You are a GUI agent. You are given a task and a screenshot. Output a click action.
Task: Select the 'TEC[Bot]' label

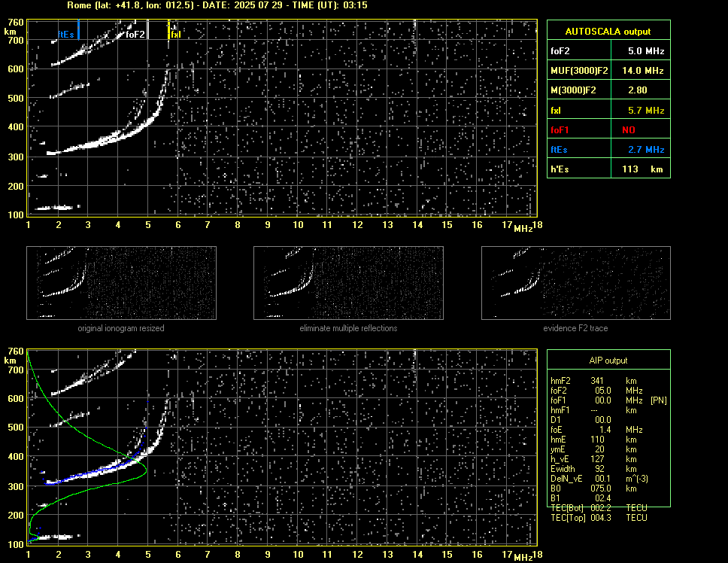coord(567,508)
